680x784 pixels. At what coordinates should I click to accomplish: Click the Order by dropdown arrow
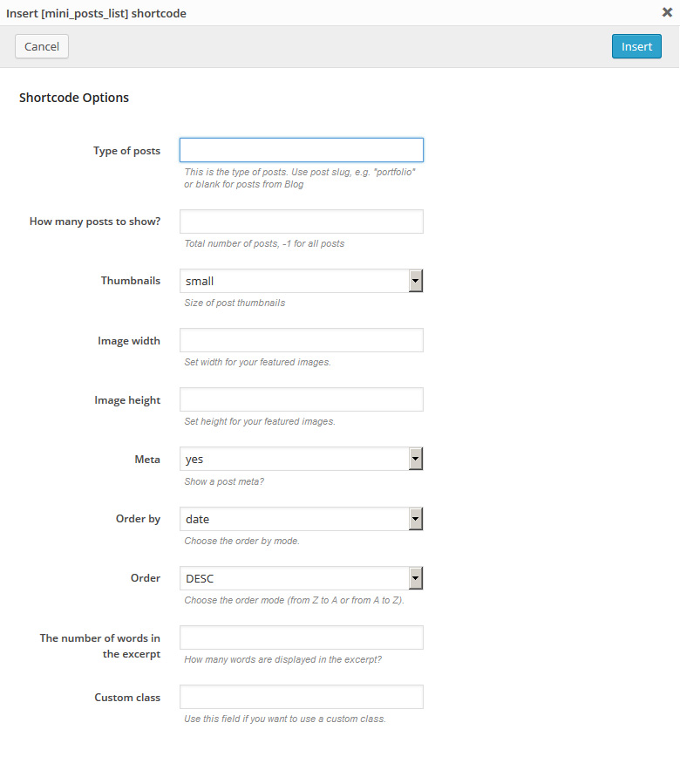(x=416, y=519)
